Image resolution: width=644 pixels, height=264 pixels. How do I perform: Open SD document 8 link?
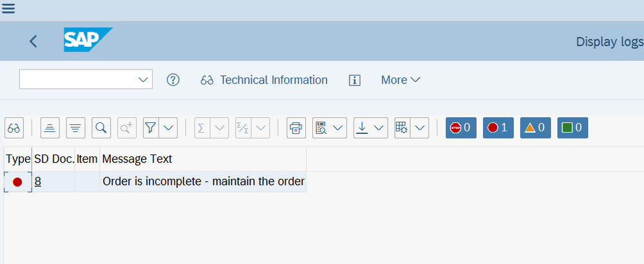pos(38,182)
